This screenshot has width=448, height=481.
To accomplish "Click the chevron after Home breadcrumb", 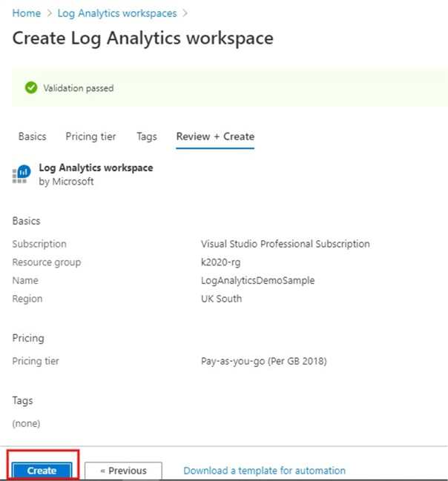I will [x=49, y=13].
